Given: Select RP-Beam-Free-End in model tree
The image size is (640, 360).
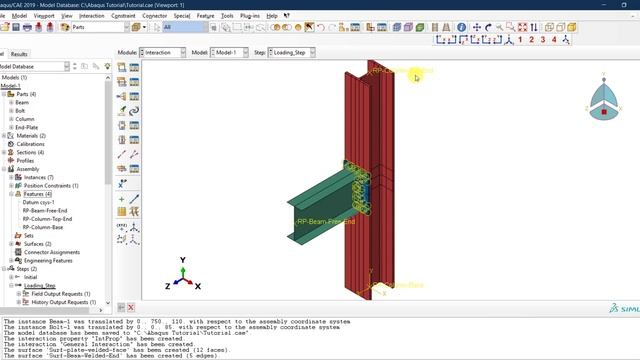Looking at the screenshot, I should coord(45,211).
